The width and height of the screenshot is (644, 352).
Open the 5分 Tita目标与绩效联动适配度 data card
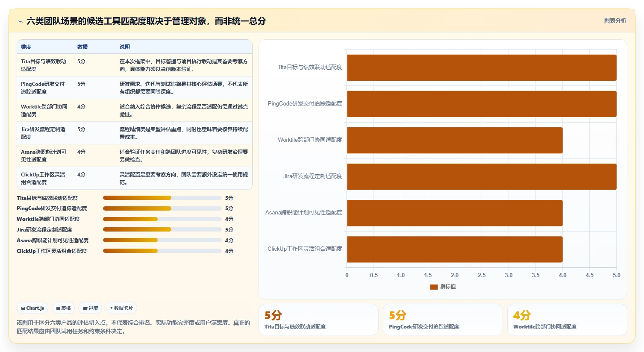click(318, 320)
